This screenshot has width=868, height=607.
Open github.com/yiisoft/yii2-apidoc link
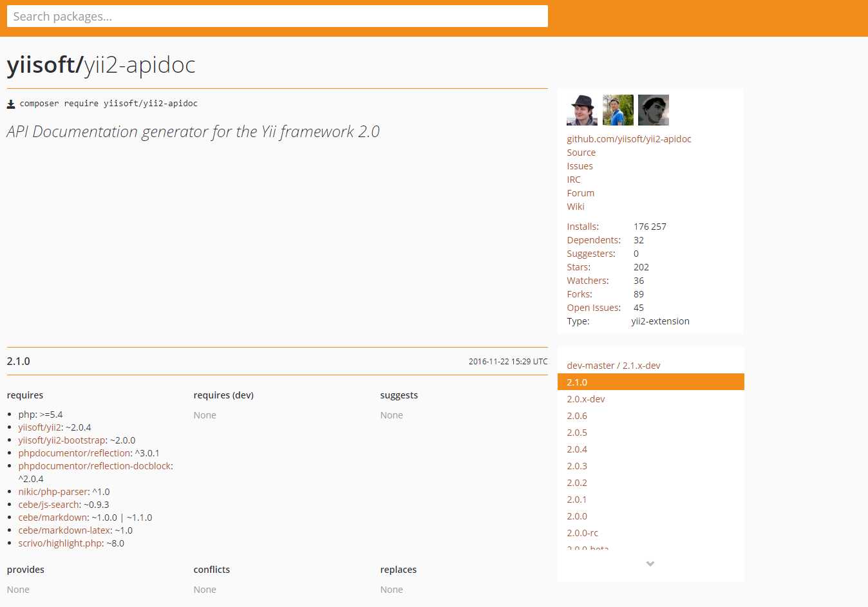pyautogui.click(x=629, y=139)
